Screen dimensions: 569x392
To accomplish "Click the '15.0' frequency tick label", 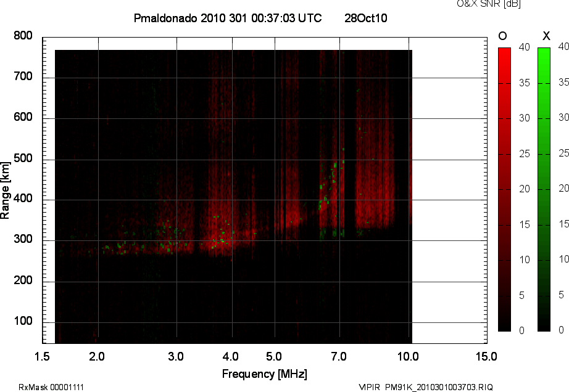I will click(x=486, y=356).
